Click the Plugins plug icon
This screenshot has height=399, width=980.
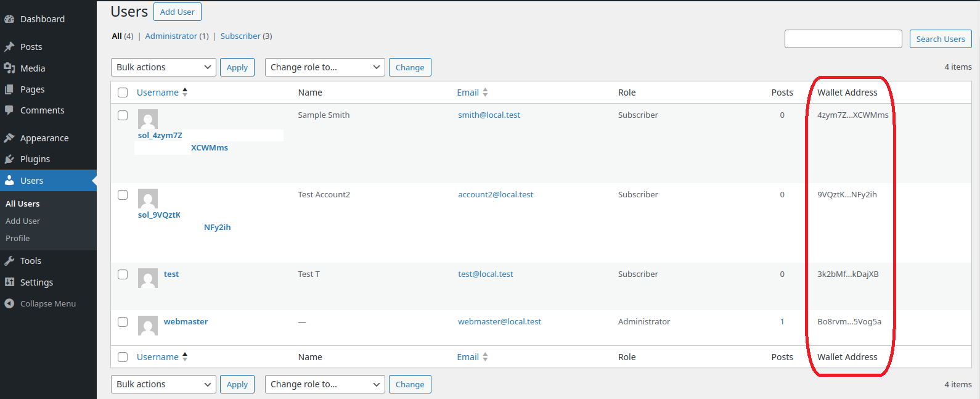point(9,159)
